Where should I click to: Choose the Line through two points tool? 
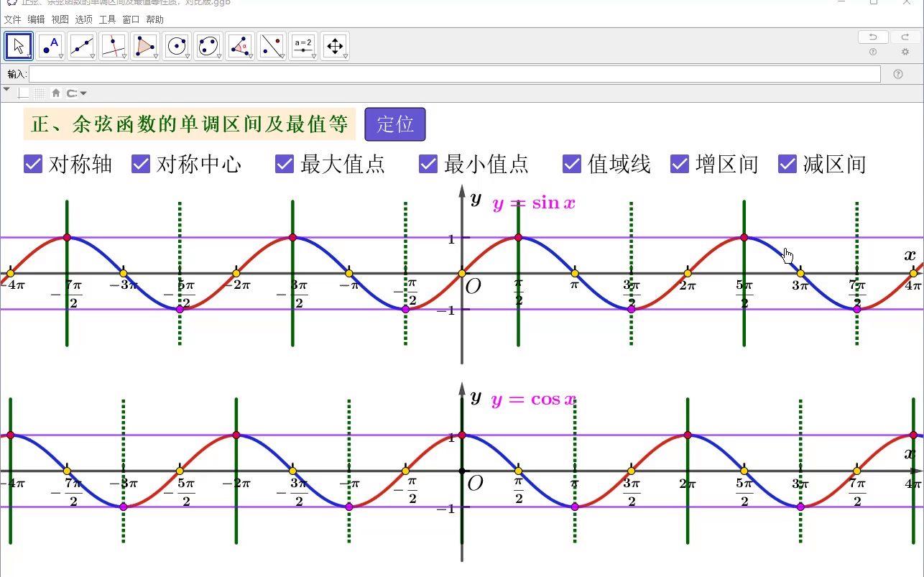pos(82,46)
